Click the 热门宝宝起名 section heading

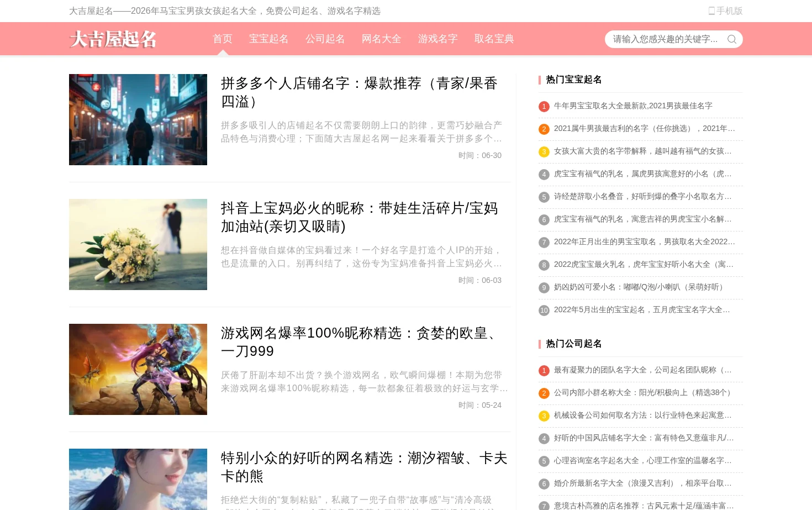click(574, 80)
